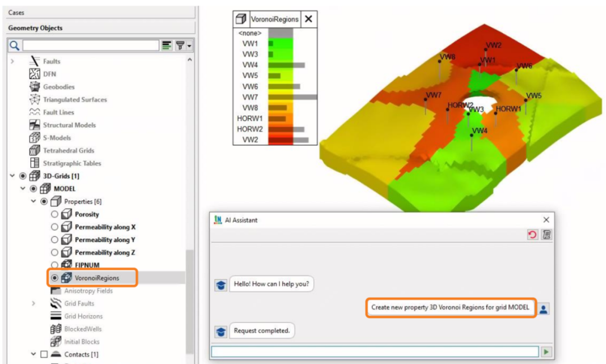Click the DFN icon in tree
Viewport: 606px width, 364px height.
click(34, 74)
